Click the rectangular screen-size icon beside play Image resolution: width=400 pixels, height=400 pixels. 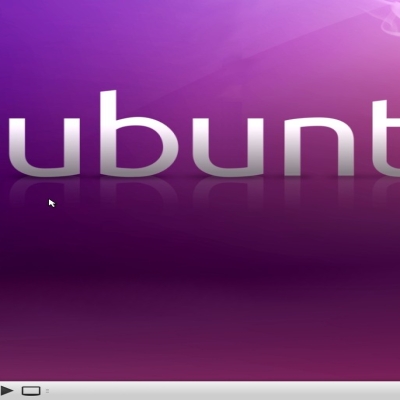[31, 391]
